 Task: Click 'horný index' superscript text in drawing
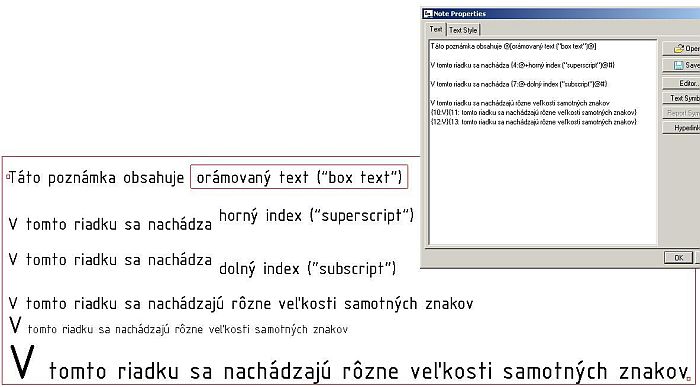click(316, 216)
